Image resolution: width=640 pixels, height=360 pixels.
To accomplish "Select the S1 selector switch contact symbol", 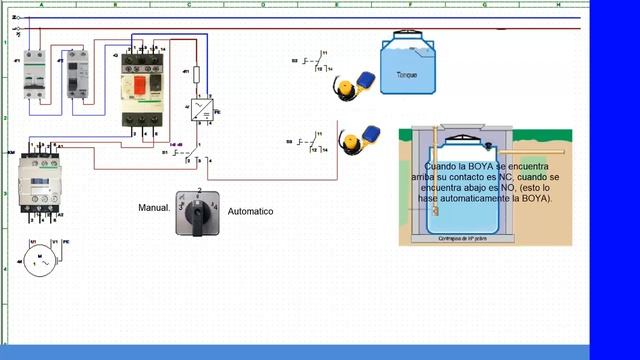I will coord(191,153).
